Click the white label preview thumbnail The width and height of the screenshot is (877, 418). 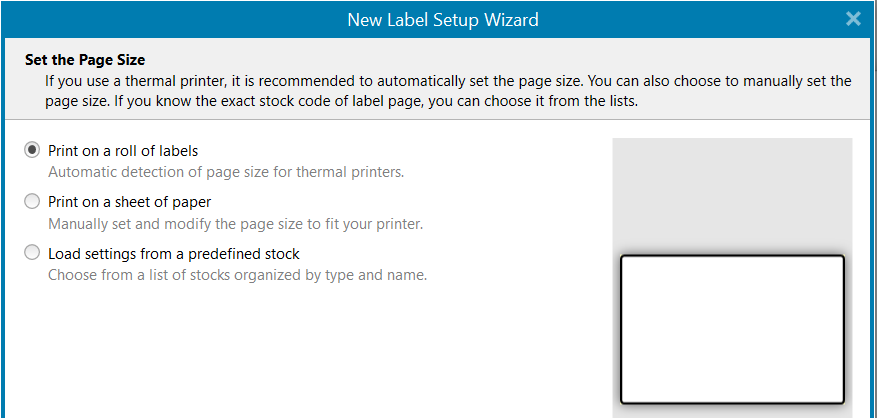pos(732,329)
